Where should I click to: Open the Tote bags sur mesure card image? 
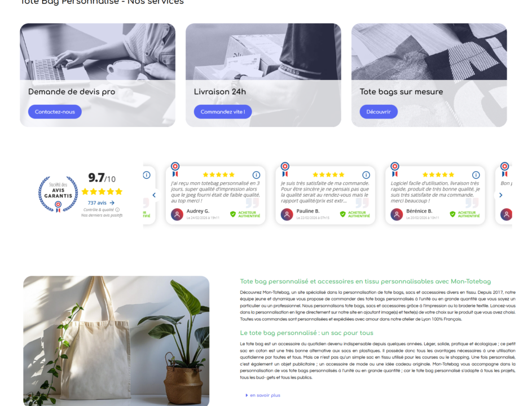429,51
